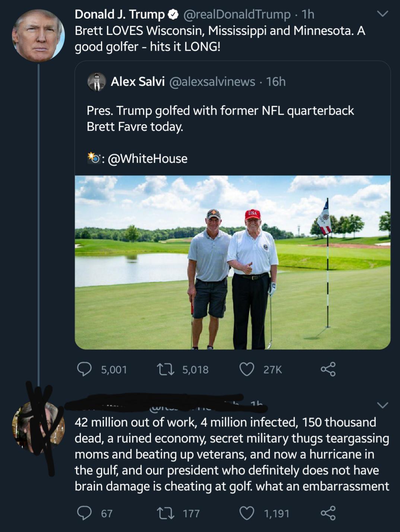Expand options chevron on the reply tweet
This screenshot has width=400, height=532.
pyautogui.click(x=382, y=405)
